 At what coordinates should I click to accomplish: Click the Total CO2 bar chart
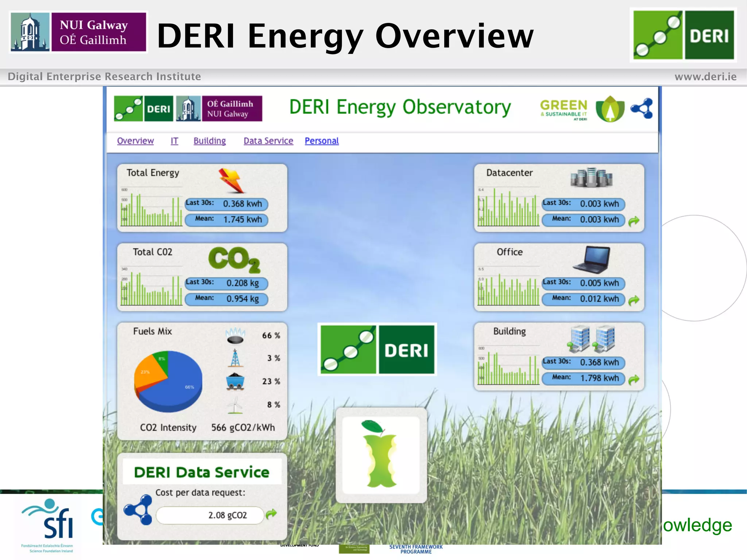pyautogui.click(x=151, y=286)
